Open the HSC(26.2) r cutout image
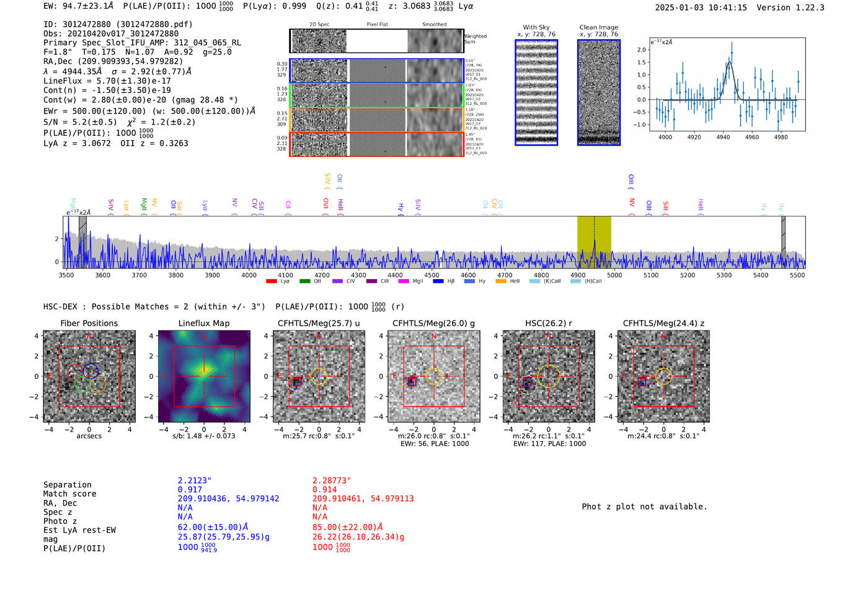The height and width of the screenshot is (591, 868). 549,376
